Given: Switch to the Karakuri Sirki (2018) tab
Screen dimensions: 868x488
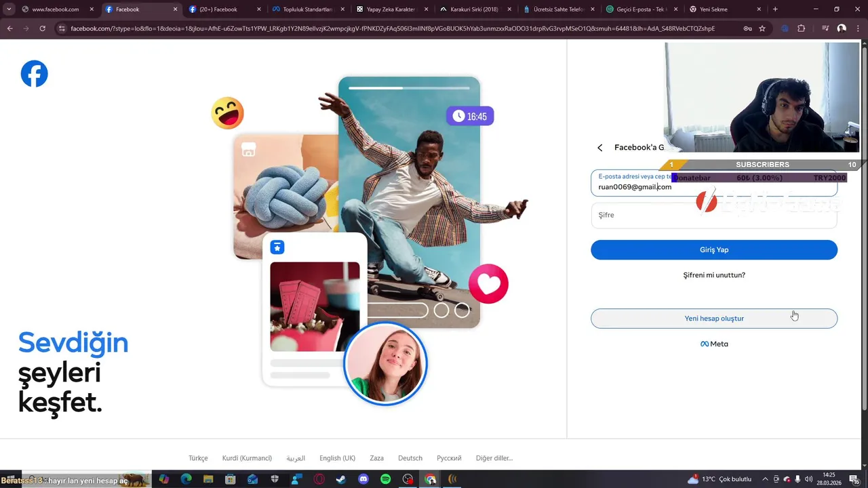Looking at the screenshot, I should tap(474, 9).
